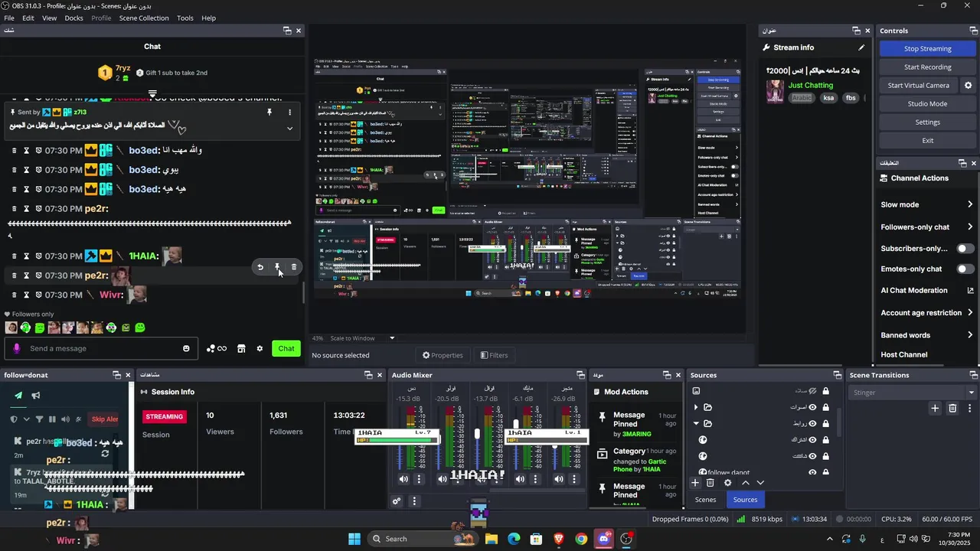Open AI Chat Moderation external link
The height and width of the screenshot is (551, 980).
click(970, 291)
